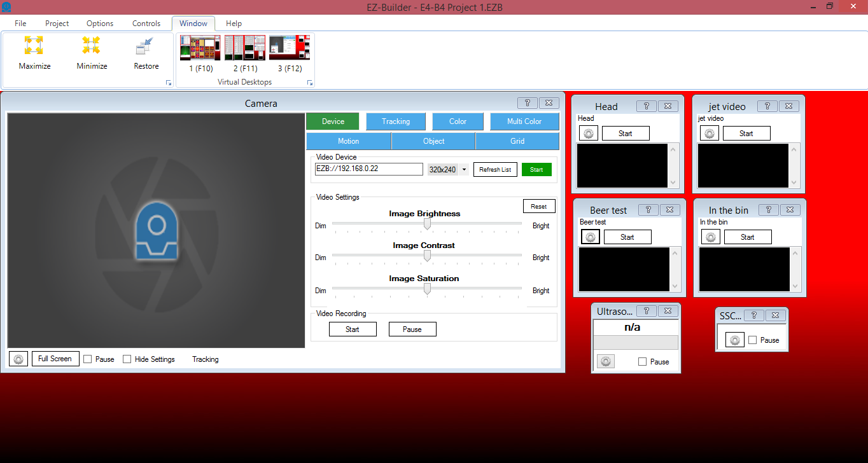Expand the window arrangement group launcher
Viewport: 868px width, 463px height.
(x=169, y=83)
